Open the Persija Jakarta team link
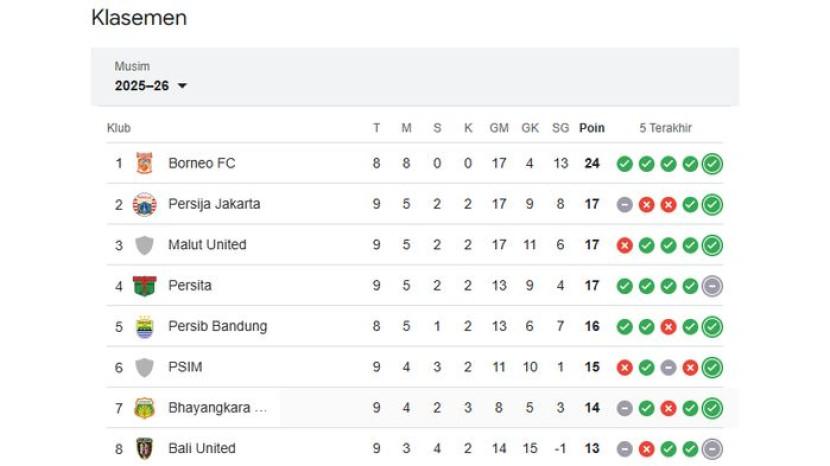830x466 pixels. (x=214, y=204)
